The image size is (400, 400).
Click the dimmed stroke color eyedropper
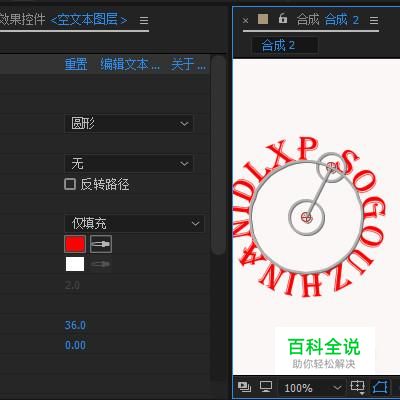[100, 264]
